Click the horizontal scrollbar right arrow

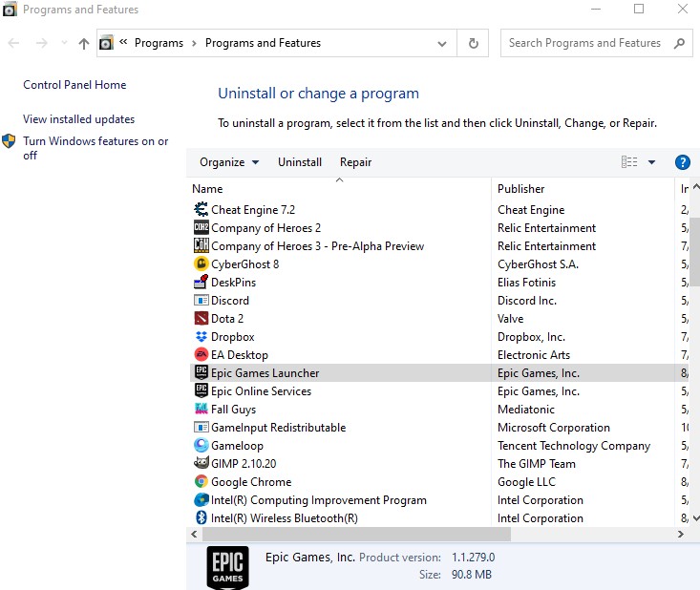(680, 534)
